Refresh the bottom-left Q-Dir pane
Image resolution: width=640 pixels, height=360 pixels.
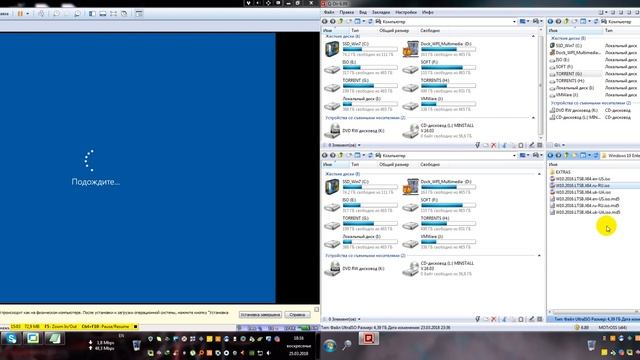click(370, 156)
